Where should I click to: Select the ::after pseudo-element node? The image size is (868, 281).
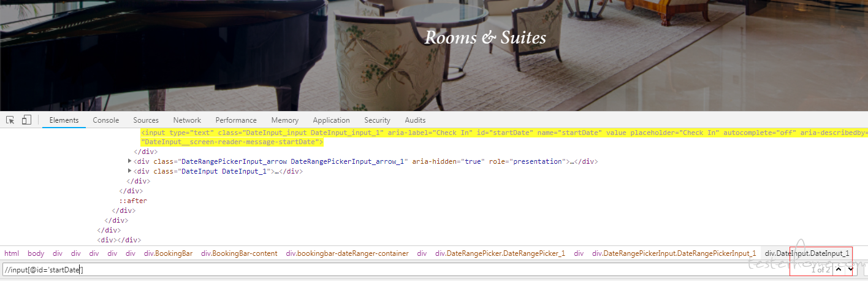tap(133, 201)
